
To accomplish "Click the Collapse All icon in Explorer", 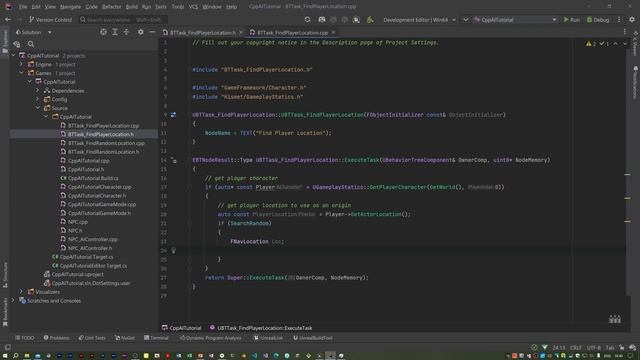I will [x=126, y=32].
